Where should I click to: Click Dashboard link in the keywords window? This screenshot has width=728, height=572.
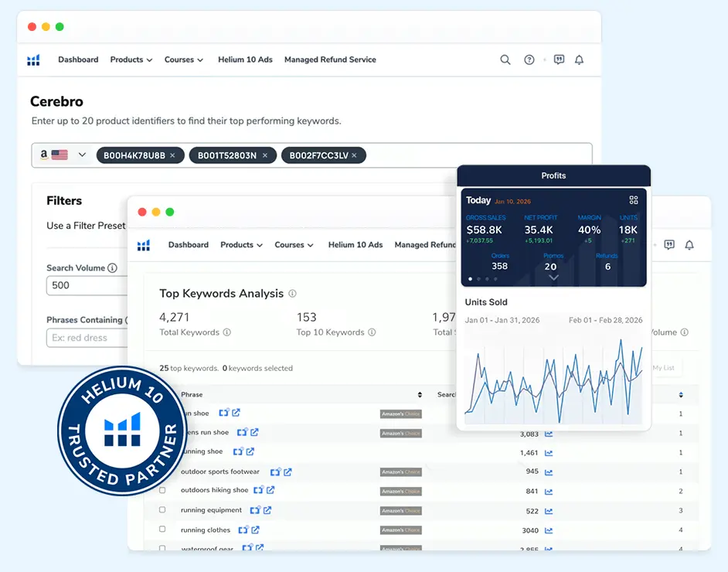point(188,245)
